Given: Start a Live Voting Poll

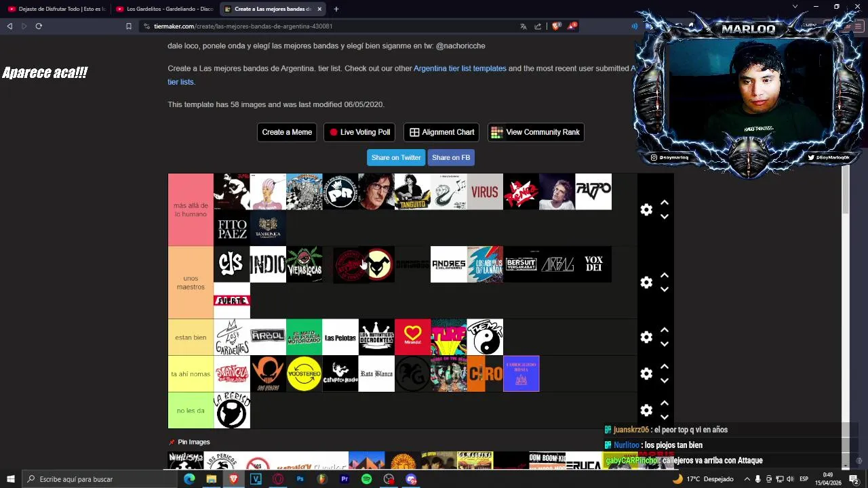Looking at the screenshot, I should [359, 132].
